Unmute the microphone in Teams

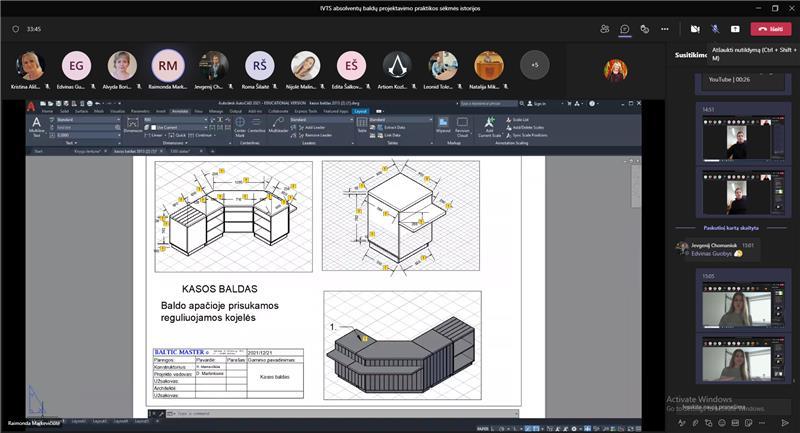click(x=715, y=29)
